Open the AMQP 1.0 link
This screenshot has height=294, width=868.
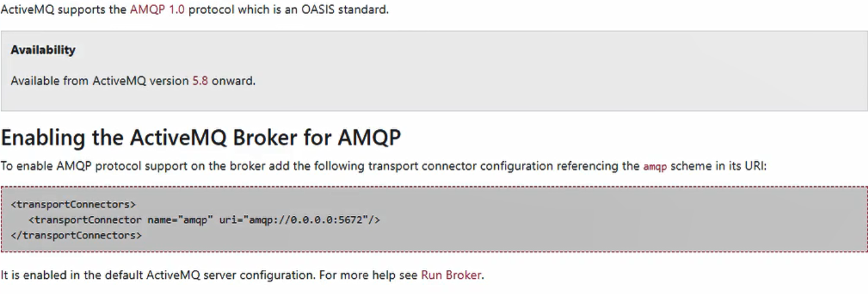pos(157,10)
